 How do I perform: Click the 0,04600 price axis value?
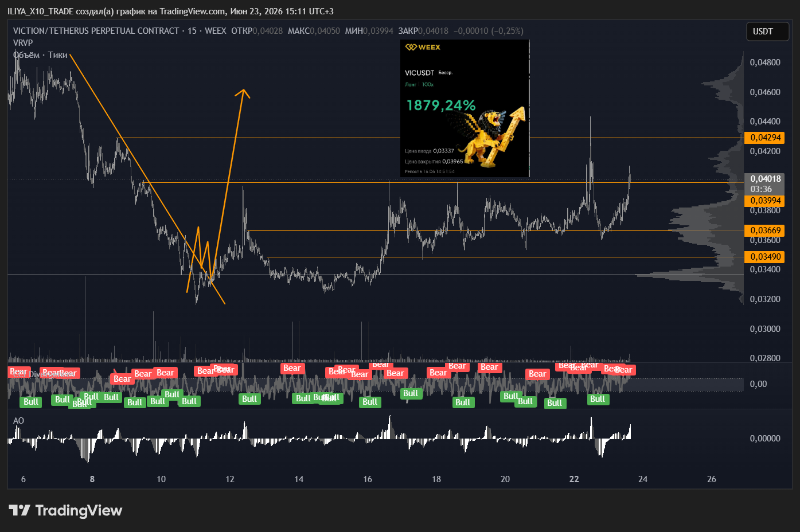click(x=765, y=92)
